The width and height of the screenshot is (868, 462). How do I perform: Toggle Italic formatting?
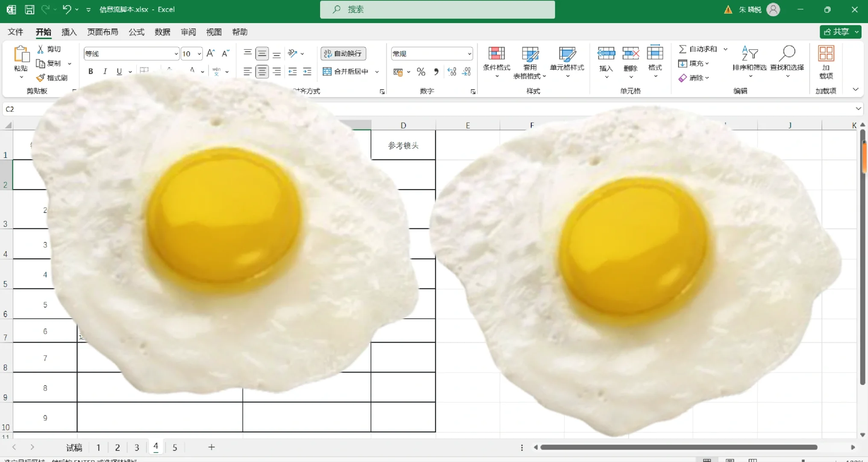point(105,71)
